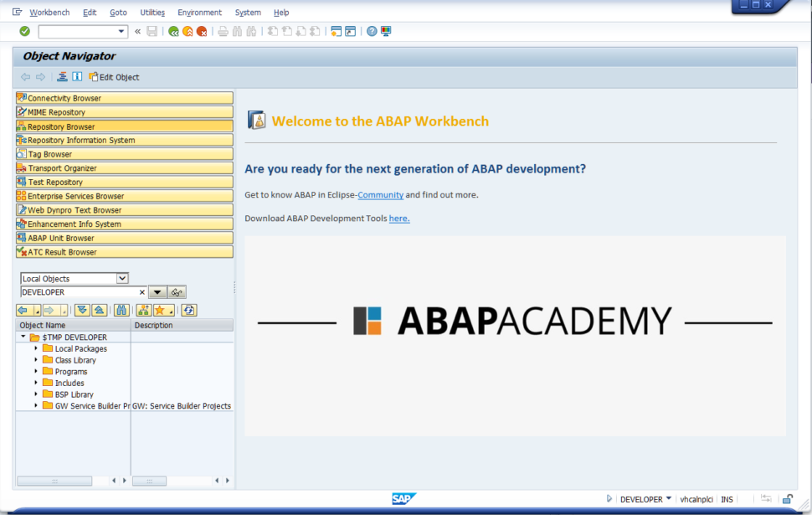Click the previous object list left arrow
812x515 pixels.
point(23,311)
